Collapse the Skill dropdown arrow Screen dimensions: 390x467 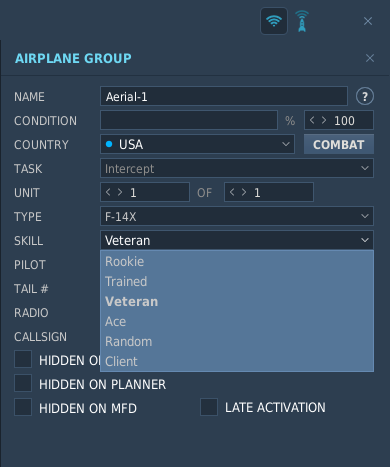[365, 240]
